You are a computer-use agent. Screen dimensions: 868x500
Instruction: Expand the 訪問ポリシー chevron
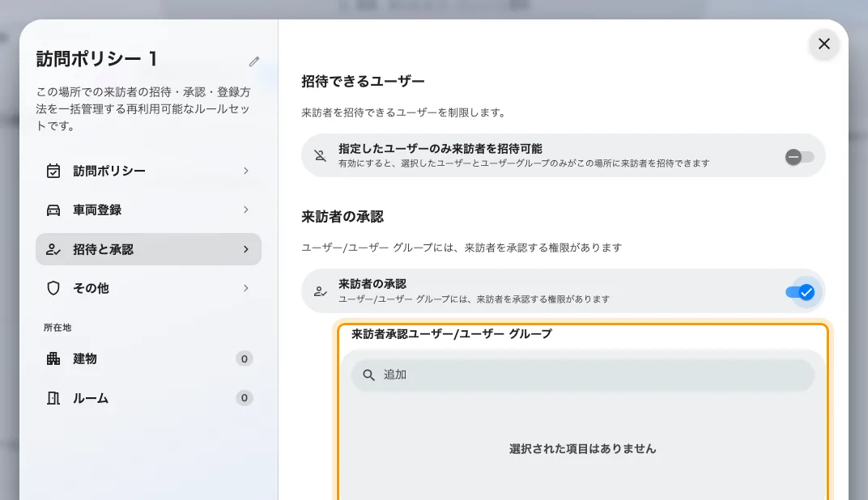pyautogui.click(x=246, y=171)
